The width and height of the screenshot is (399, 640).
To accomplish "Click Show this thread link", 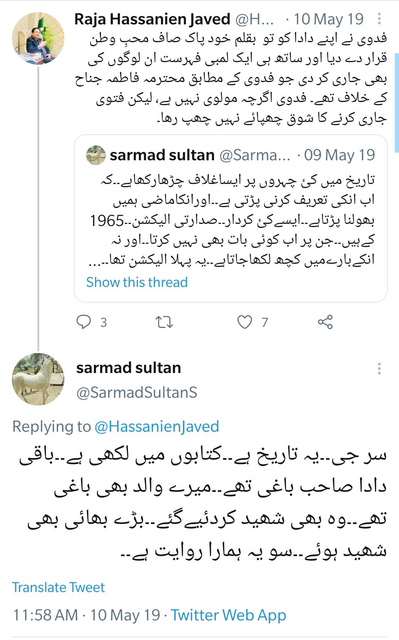I will pyautogui.click(x=137, y=282).
